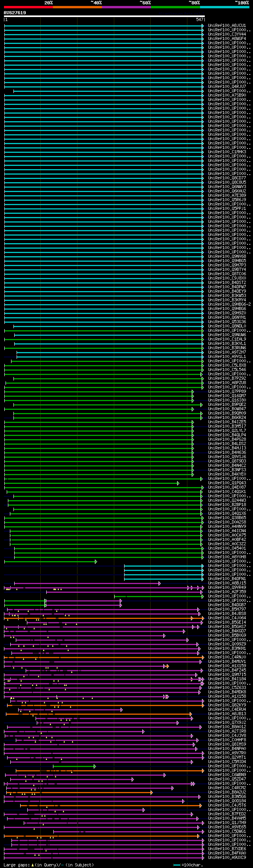
Task: Open the UniRef100_A2F359 hit label
Action: tap(227, 592)
